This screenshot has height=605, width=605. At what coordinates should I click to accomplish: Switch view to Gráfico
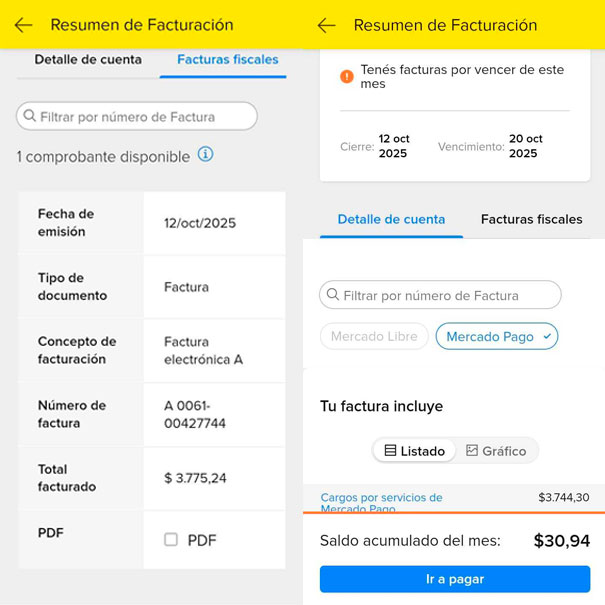click(x=496, y=451)
